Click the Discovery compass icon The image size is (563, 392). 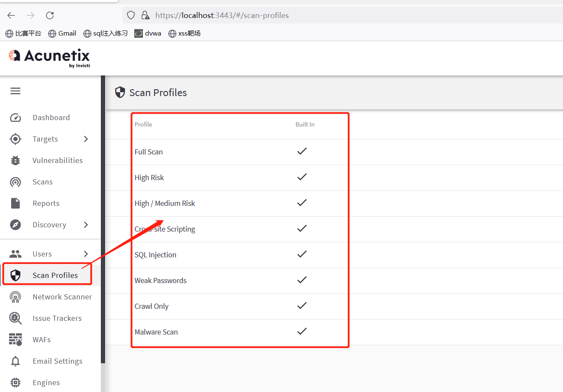click(x=15, y=225)
